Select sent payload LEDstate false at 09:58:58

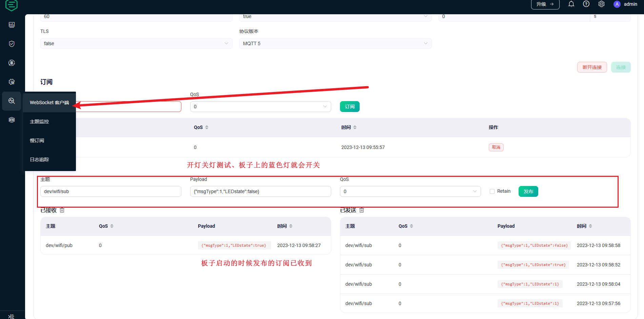(x=534, y=245)
